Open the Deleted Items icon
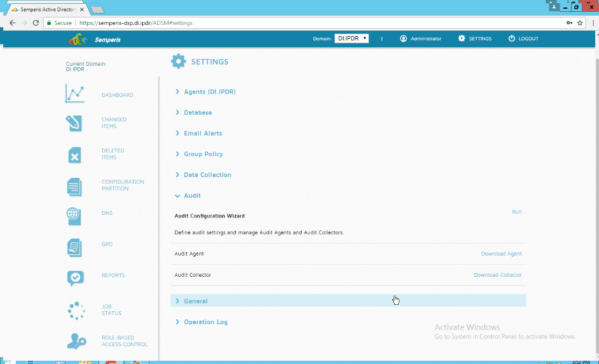Image resolution: width=599 pixels, height=364 pixels. [75, 155]
